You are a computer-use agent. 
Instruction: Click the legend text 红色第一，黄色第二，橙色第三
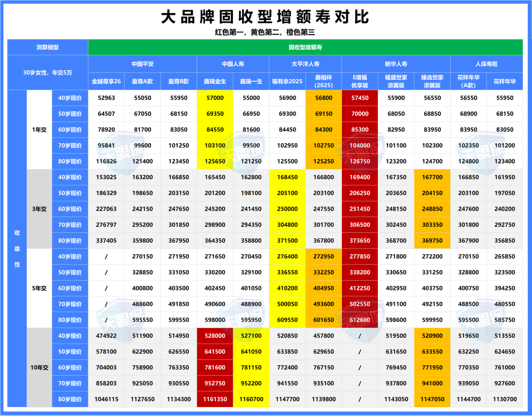265,32
